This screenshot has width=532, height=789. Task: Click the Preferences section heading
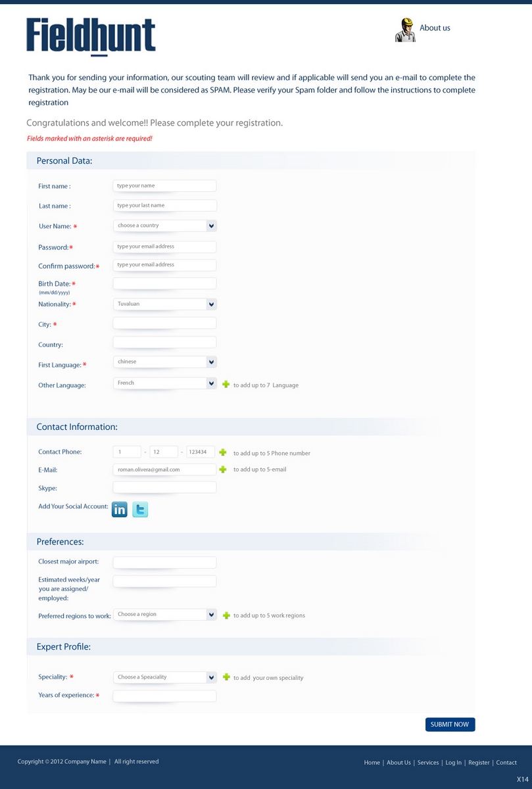point(60,542)
